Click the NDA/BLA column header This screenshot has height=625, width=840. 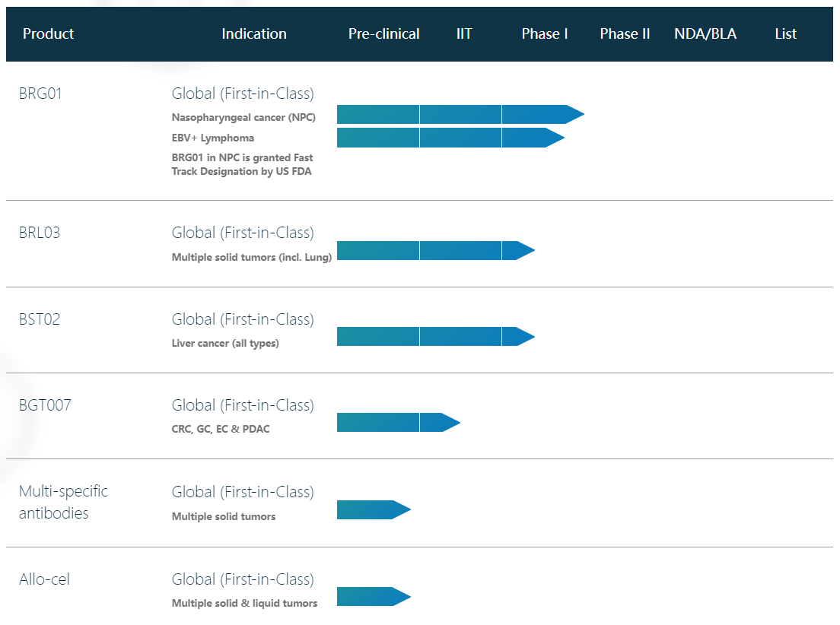coord(705,34)
